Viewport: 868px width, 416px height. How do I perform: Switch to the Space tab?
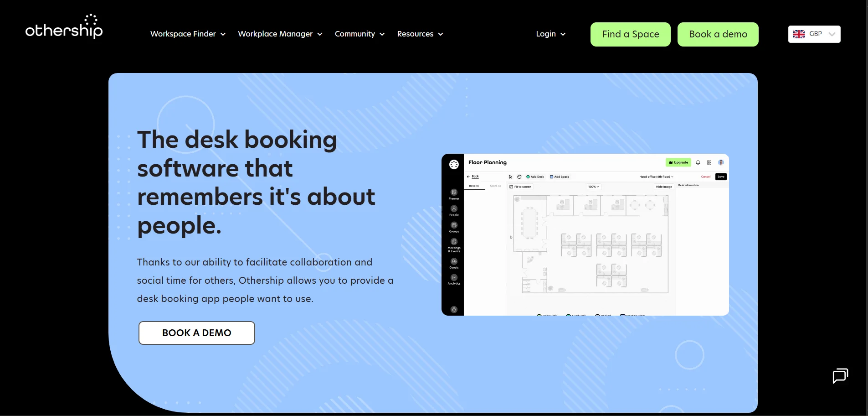pos(495,186)
